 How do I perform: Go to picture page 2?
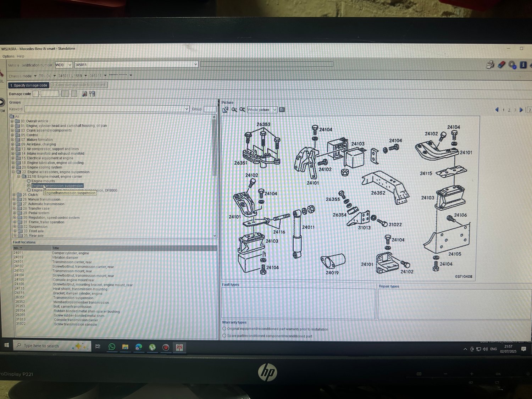point(509,110)
